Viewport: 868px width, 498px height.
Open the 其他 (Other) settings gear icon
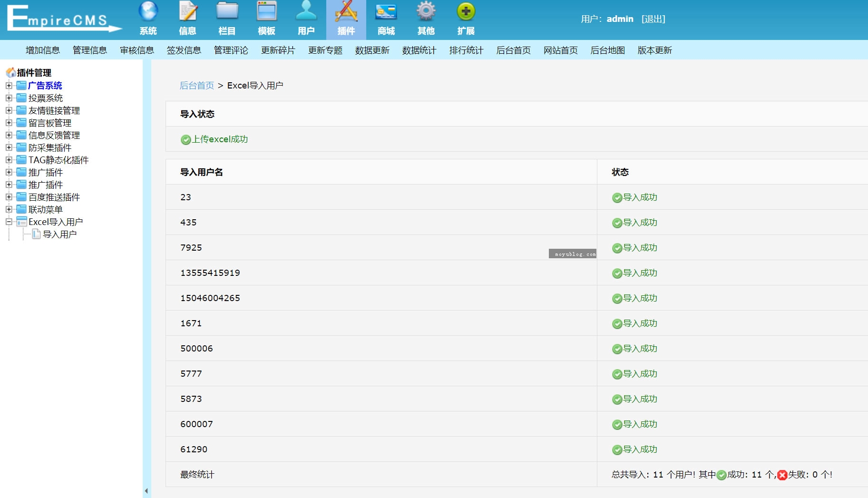[x=426, y=10]
